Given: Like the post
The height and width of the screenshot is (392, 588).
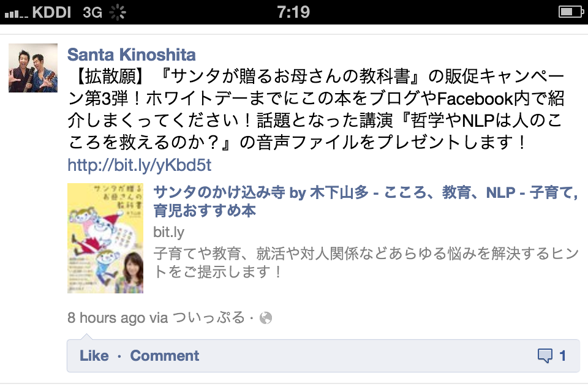Looking at the screenshot, I should (x=94, y=356).
